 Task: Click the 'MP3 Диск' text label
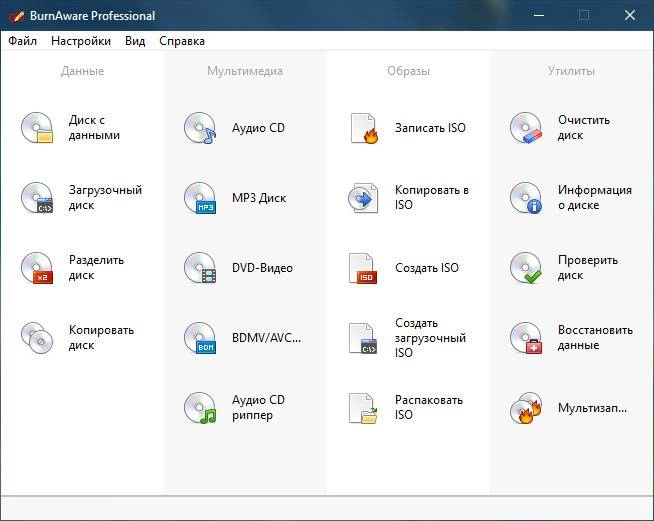[x=259, y=198]
